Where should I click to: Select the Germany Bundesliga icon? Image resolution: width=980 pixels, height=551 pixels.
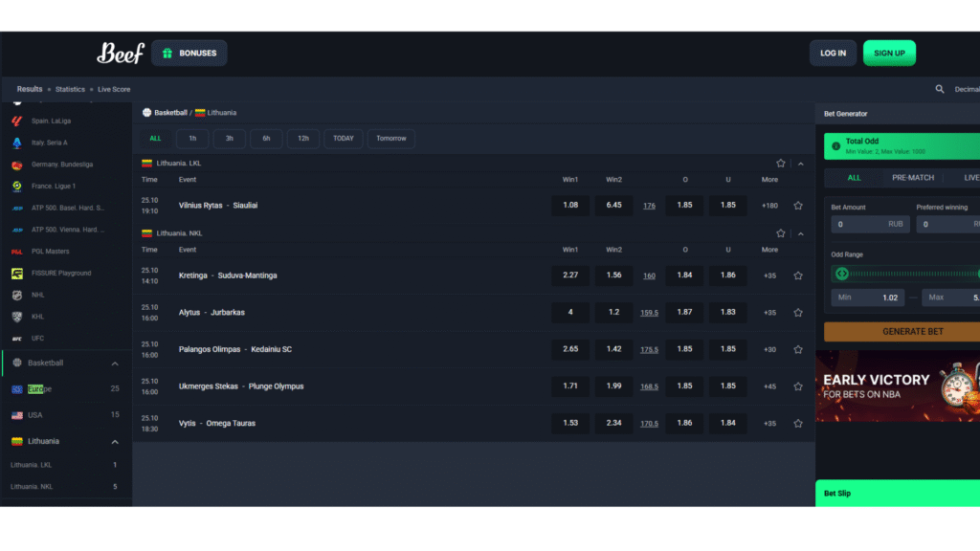pyautogui.click(x=17, y=165)
